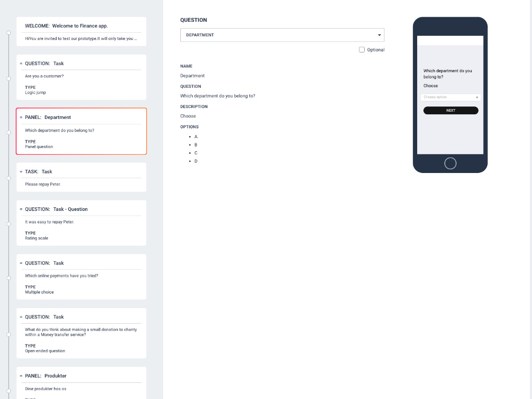532x399 pixels.
Task: Open the 'Please repay Peter.' task card
Action: click(82, 177)
